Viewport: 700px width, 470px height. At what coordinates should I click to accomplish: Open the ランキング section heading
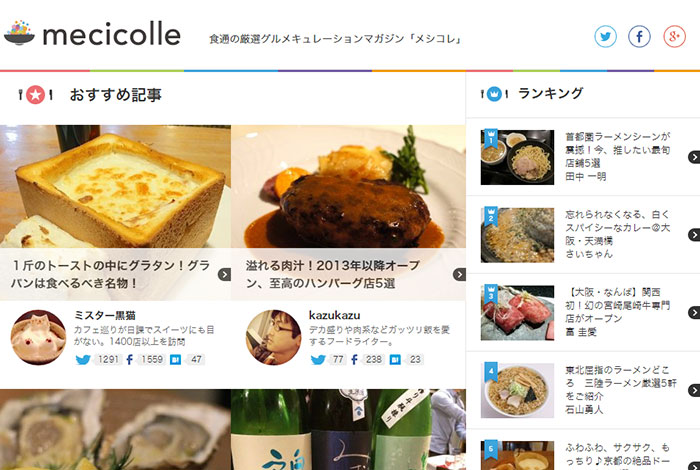click(550, 93)
